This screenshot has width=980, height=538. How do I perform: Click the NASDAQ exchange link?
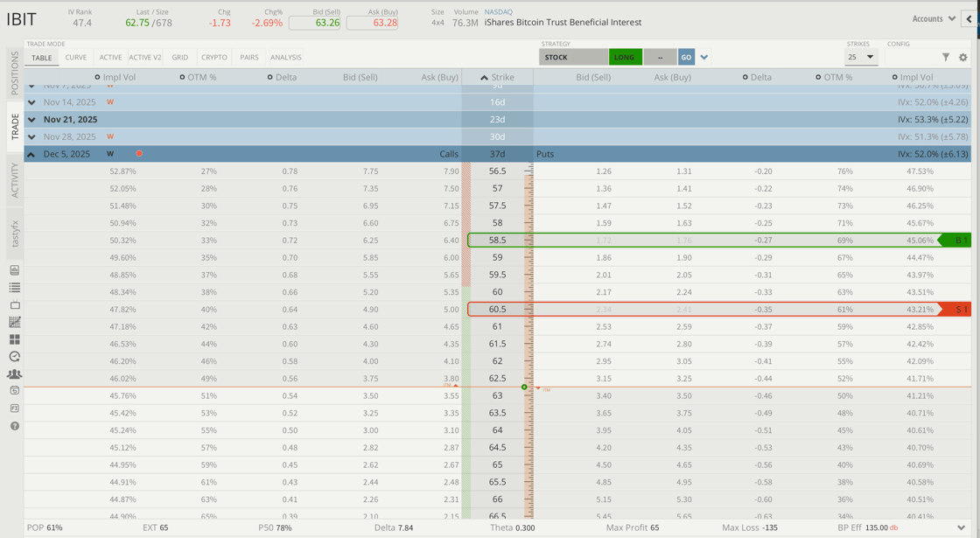click(x=498, y=12)
